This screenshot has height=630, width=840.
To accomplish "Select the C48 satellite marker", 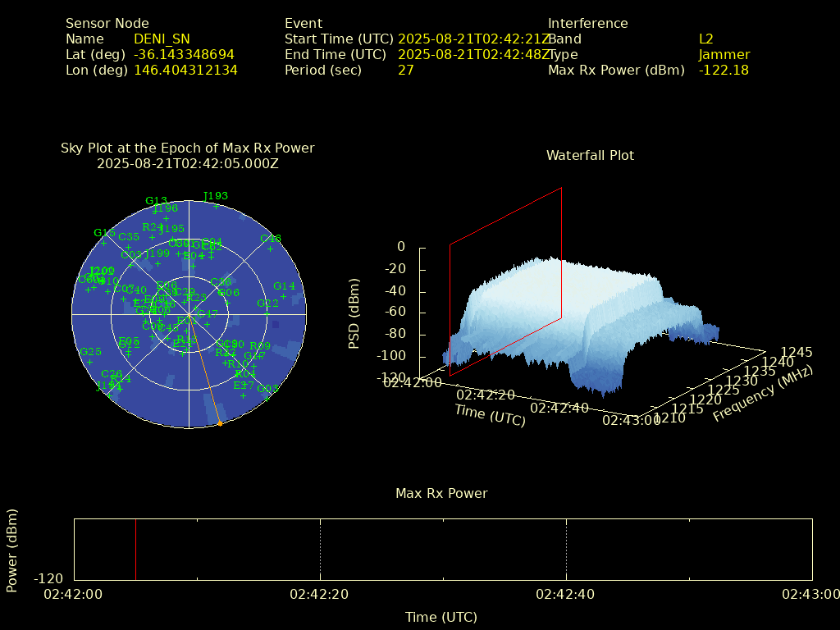I will (x=270, y=248).
